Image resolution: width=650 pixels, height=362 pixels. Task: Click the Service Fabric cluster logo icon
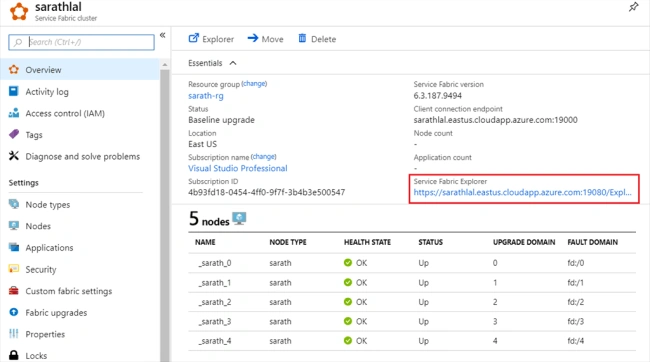[19, 12]
